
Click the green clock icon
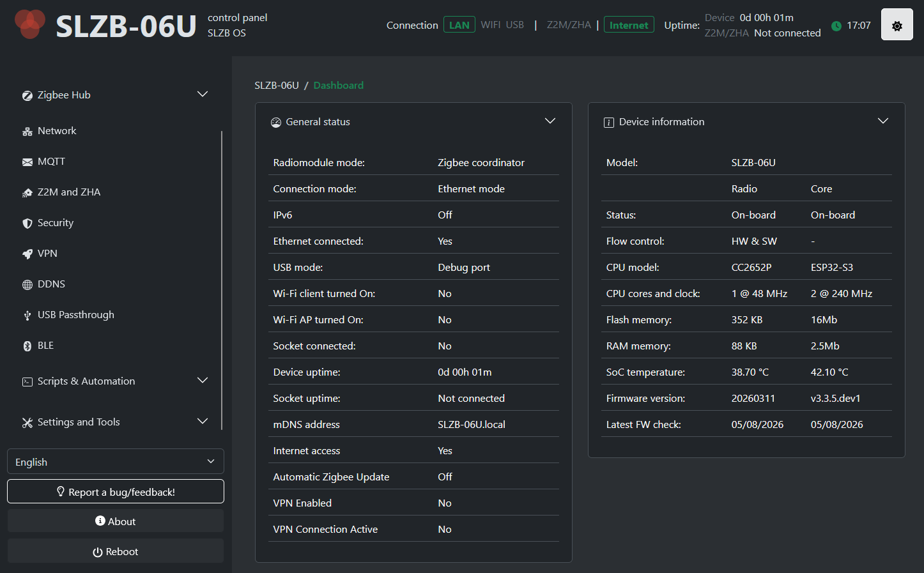[x=836, y=26]
